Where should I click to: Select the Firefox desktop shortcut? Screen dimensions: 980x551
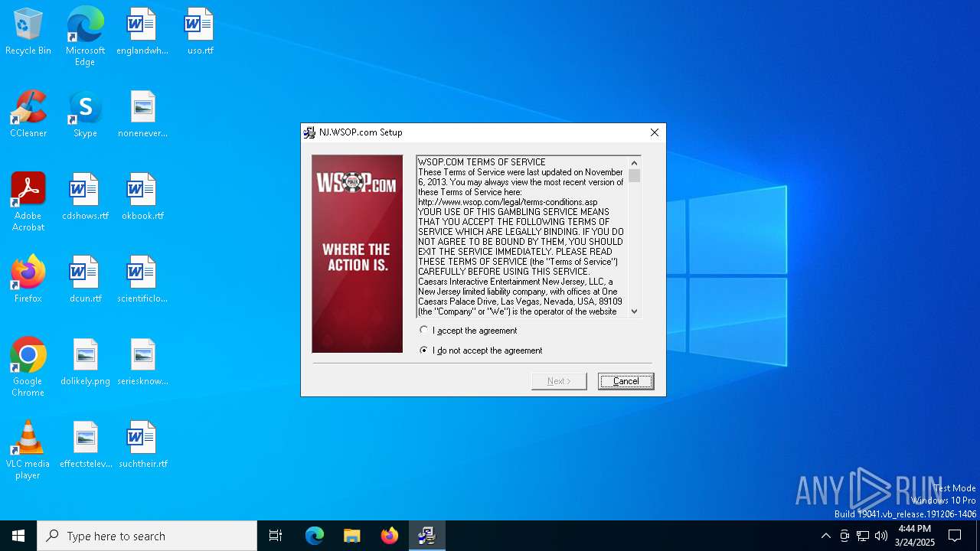click(28, 280)
